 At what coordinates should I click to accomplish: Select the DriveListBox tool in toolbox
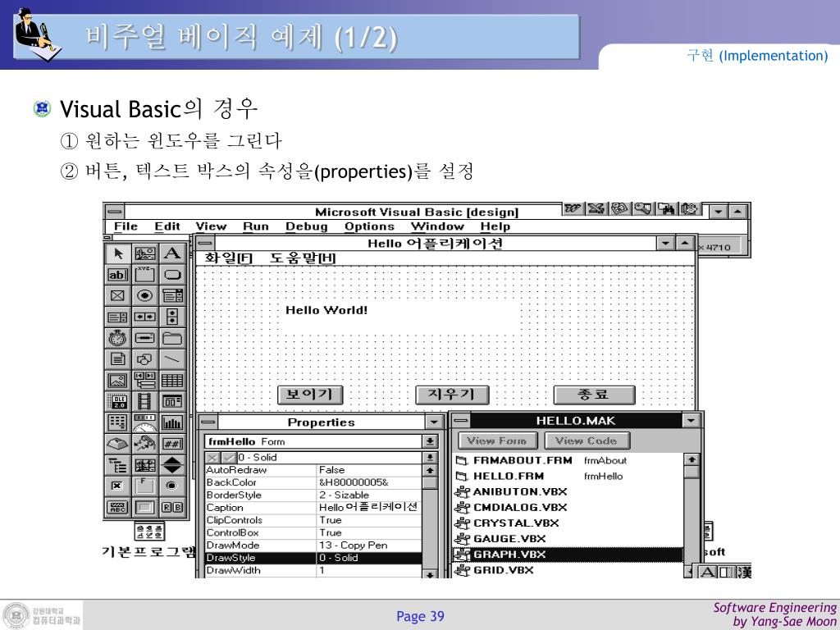coord(145,338)
